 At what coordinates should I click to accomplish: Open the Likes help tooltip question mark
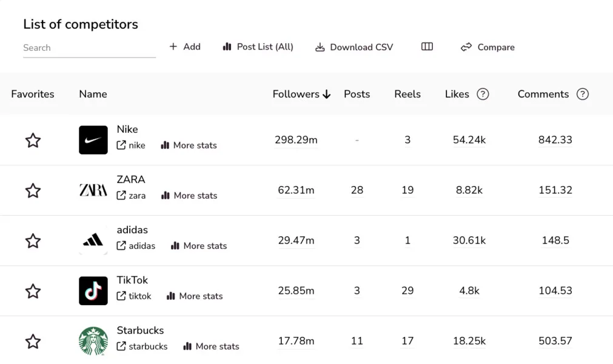click(x=483, y=94)
